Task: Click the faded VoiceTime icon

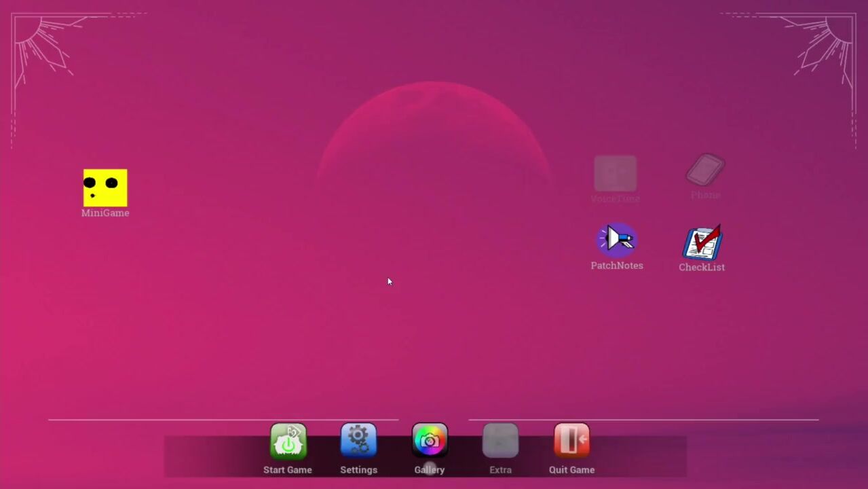Action: (x=616, y=173)
